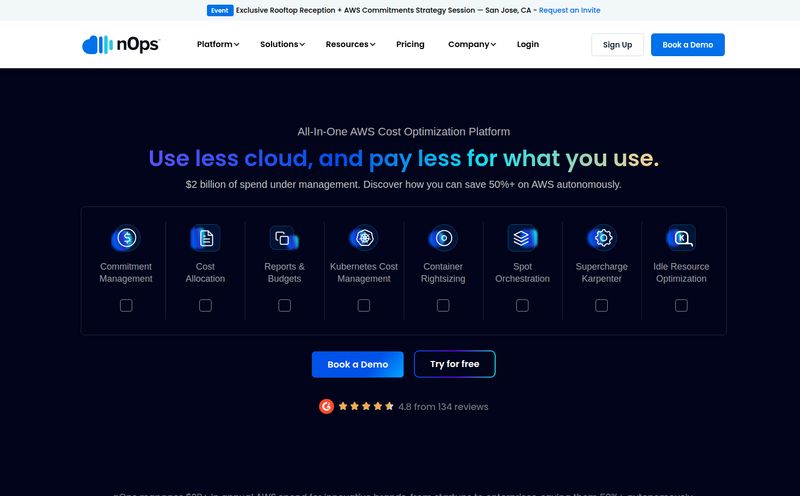800x496 pixels.
Task: Check the Kubernetes Cost Management checkbox
Action: click(x=364, y=305)
